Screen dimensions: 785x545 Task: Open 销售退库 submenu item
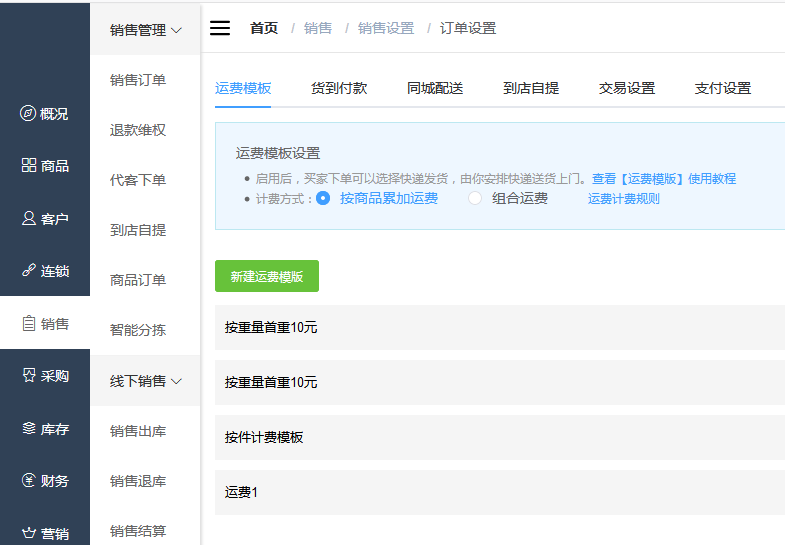138,481
